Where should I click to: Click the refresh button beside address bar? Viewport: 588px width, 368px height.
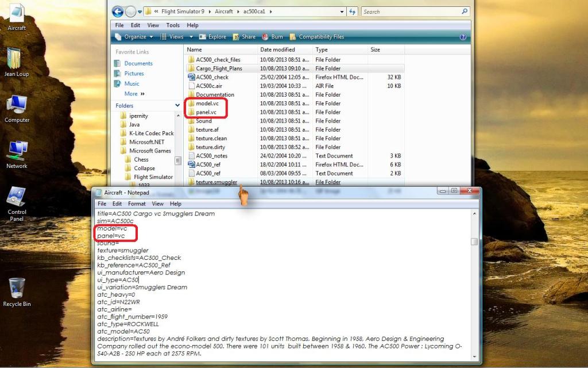click(352, 11)
